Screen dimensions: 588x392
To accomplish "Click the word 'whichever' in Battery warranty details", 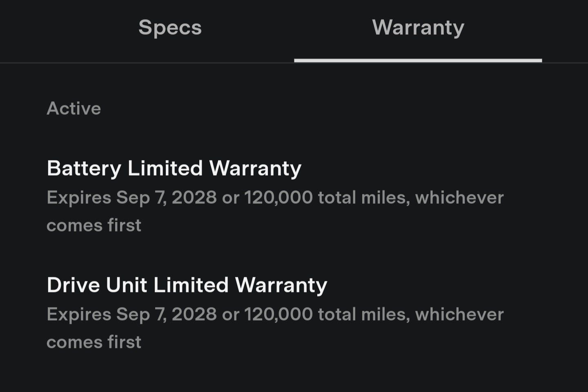I will [460, 198].
